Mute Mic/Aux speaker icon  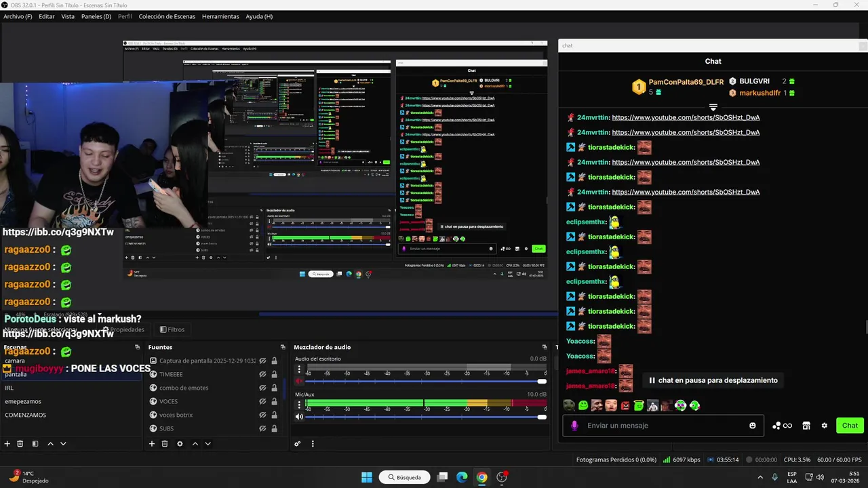point(299,417)
